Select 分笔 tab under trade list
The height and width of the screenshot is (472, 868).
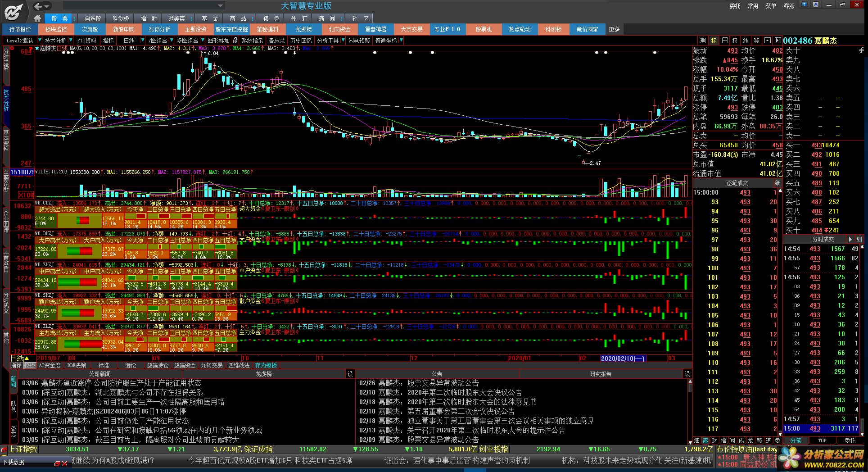click(x=796, y=440)
